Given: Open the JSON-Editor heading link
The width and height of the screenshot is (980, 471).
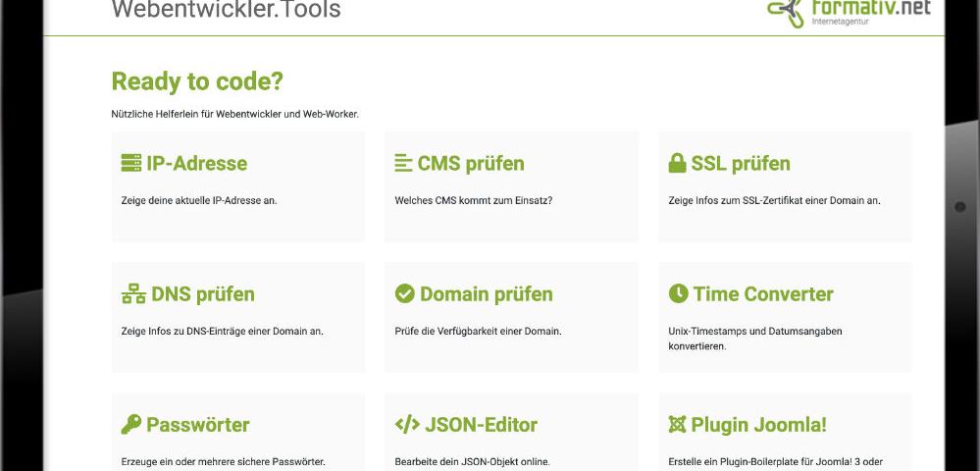Looking at the screenshot, I should [x=481, y=425].
